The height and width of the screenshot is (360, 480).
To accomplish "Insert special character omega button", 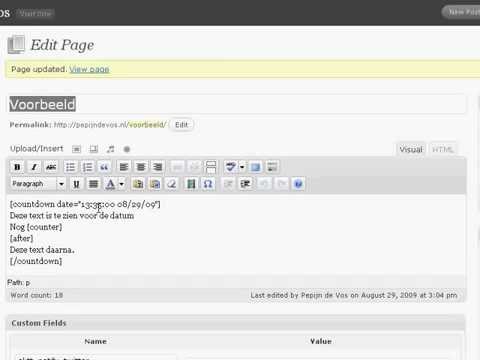I will click(208, 184).
